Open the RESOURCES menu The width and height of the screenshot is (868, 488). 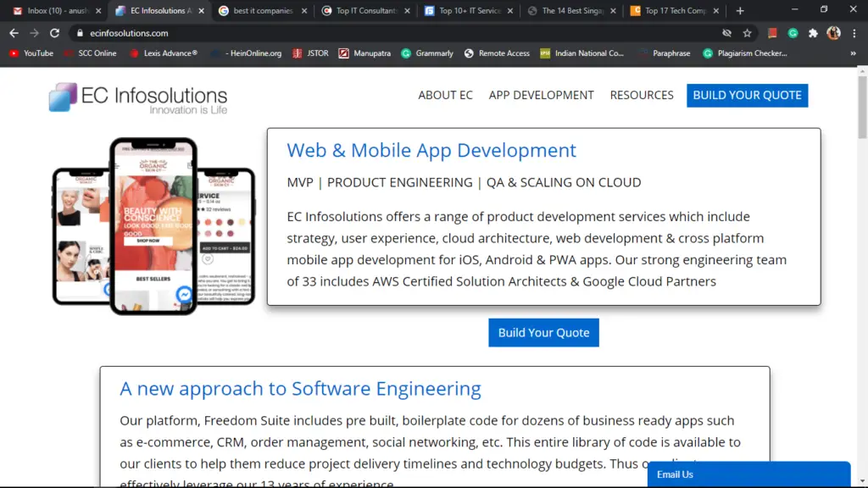click(x=642, y=95)
